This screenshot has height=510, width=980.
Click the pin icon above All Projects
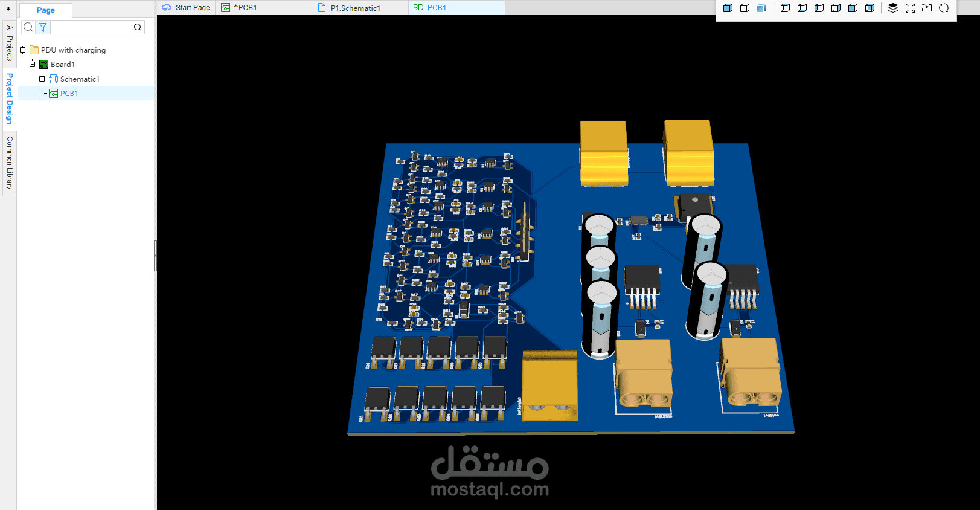click(8, 9)
